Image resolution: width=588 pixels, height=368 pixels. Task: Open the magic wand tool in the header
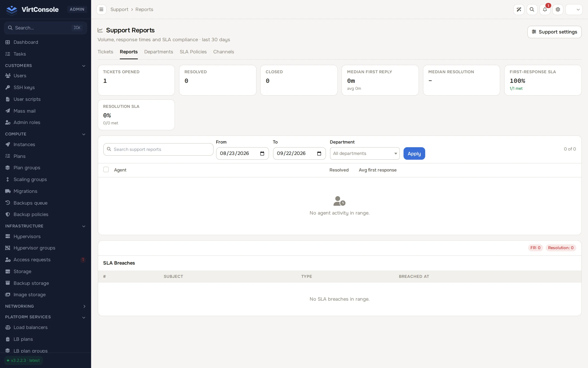[519, 10]
